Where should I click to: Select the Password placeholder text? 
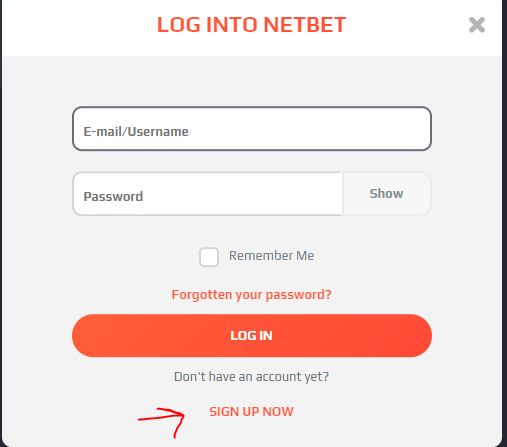coord(113,196)
